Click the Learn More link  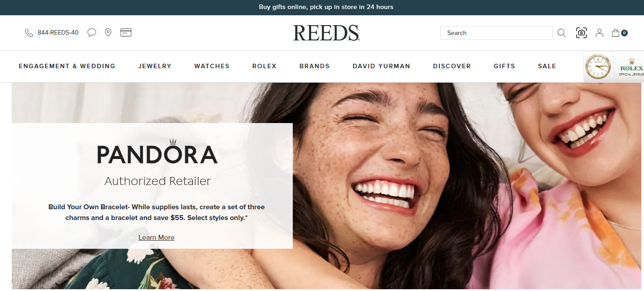click(157, 238)
